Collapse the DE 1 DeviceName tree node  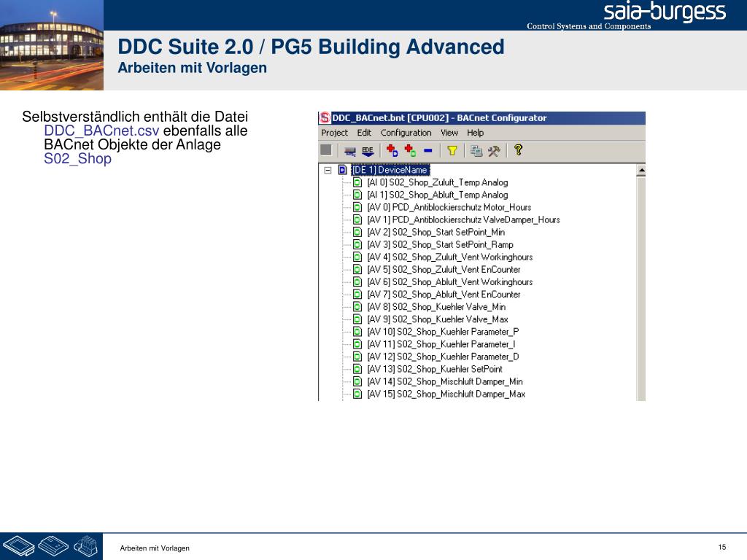point(328,170)
